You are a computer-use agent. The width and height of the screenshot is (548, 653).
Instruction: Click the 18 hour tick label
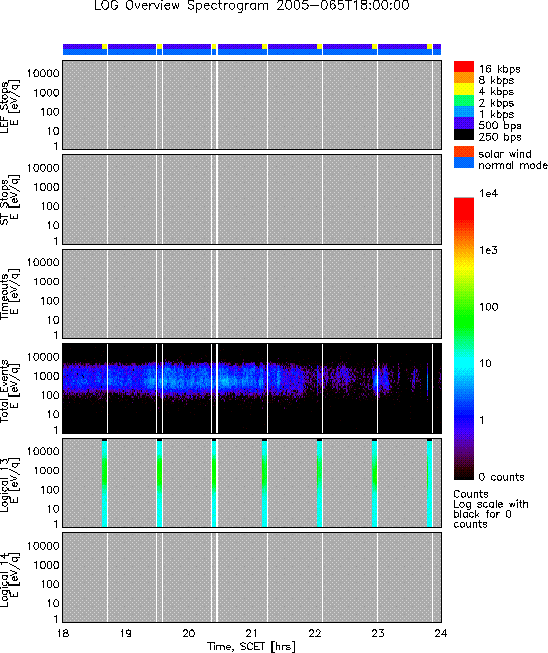(63, 633)
